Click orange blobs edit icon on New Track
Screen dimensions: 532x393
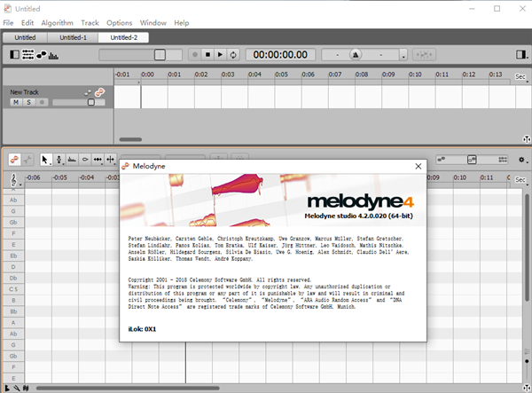pos(99,92)
